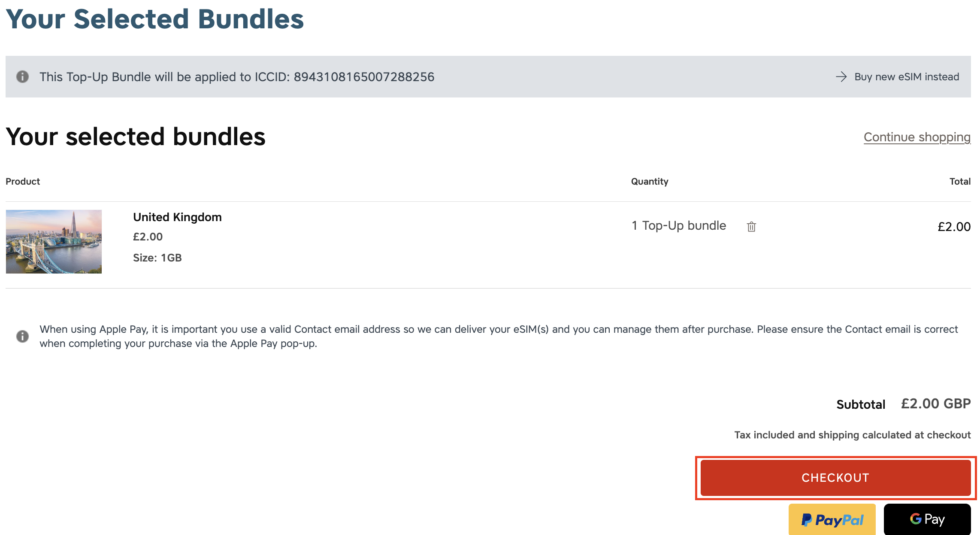Click Buy new eSIM instead
980x535 pixels.
coord(907,76)
